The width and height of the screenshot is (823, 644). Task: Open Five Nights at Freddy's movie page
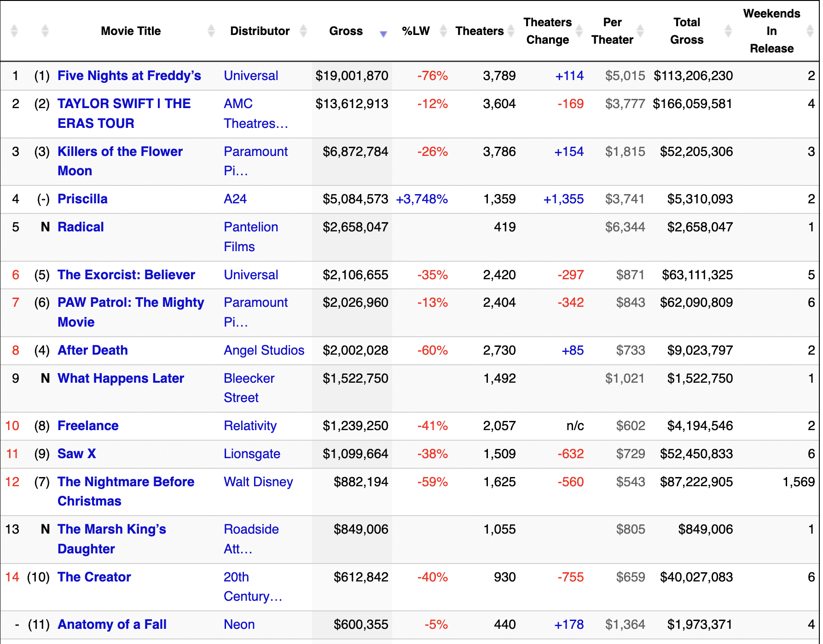click(129, 75)
